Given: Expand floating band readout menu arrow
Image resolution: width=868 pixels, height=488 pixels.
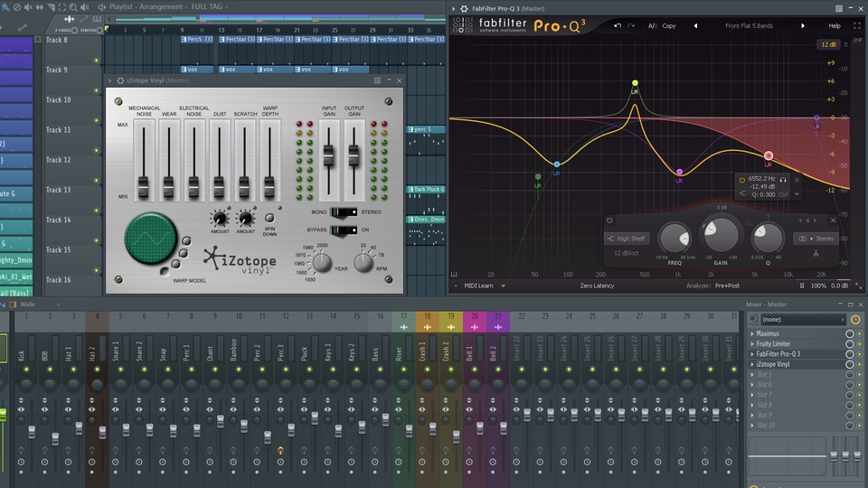Looking at the screenshot, I should pos(797,195).
